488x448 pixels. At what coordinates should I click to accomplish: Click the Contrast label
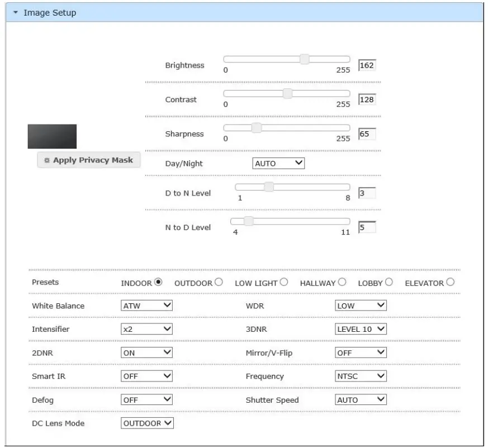coord(181,99)
